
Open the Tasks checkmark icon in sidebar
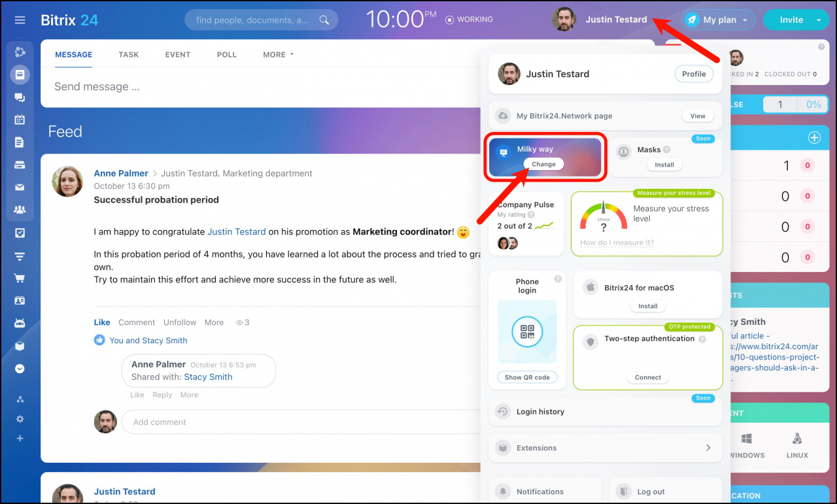pos(20,233)
